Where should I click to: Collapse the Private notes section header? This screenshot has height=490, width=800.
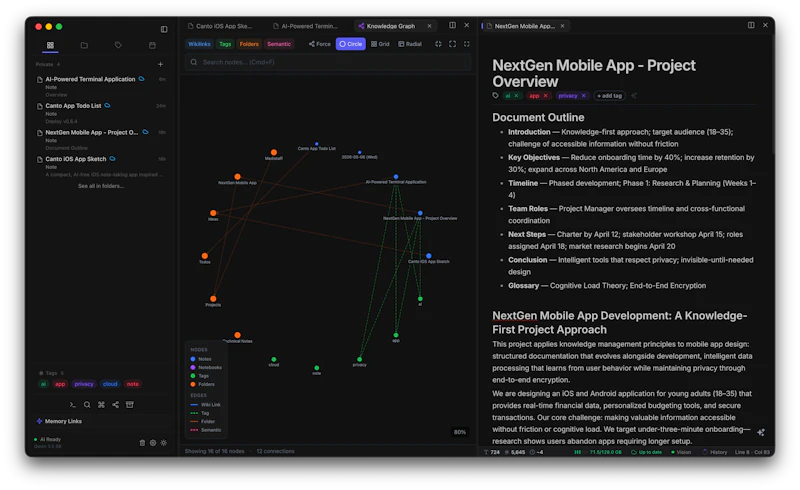tap(48, 64)
